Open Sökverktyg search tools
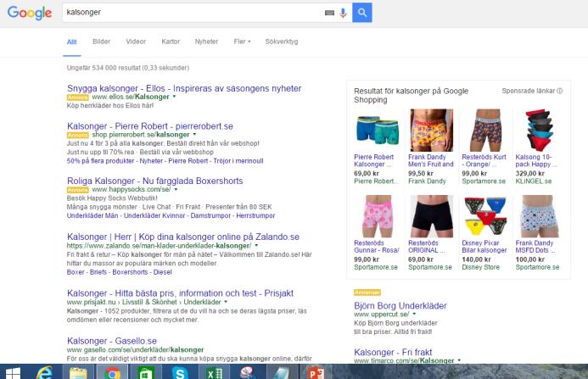This screenshot has width=588, height=379. click(x=281, y=42)
